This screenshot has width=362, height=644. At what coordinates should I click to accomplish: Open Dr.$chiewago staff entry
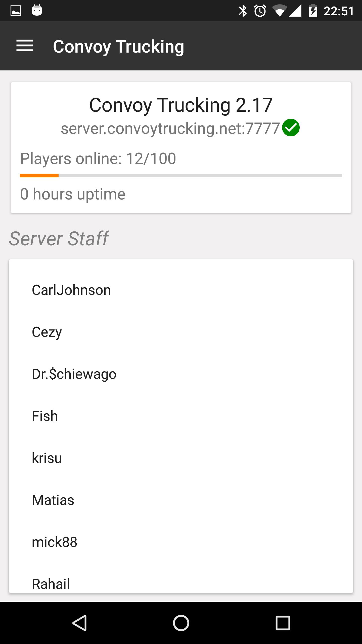click(74, 374)
